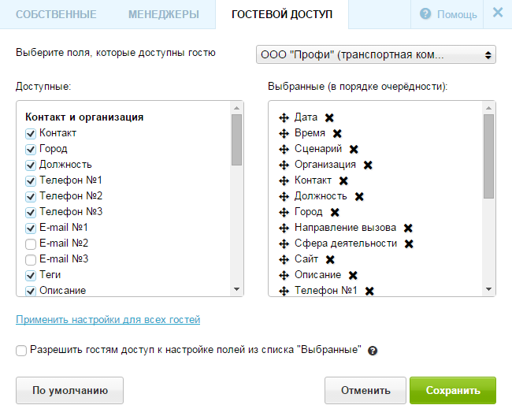This screenshot has width=512, height=420.
Task: Remove the Сценарий field from selected list
Action: click(x=354, y=149)
